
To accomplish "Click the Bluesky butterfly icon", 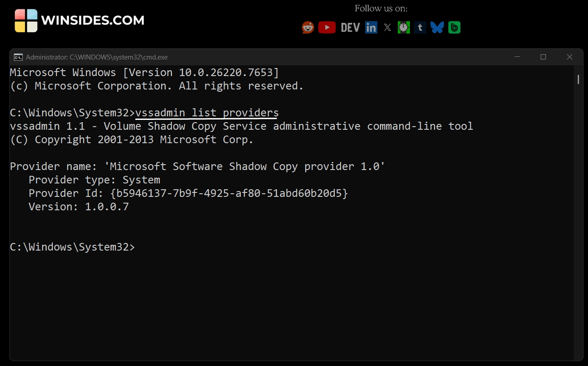I will [437, 27].
